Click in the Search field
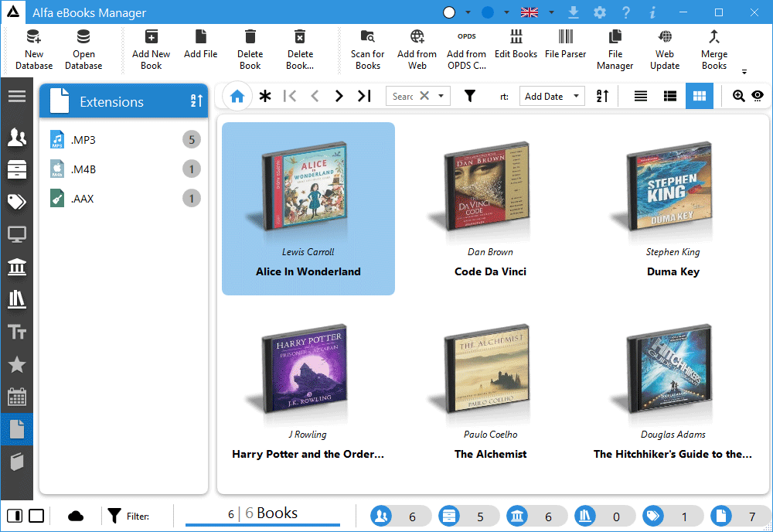Image resolution: width=773 pixels, height=532 pixels. coord(402,96)
